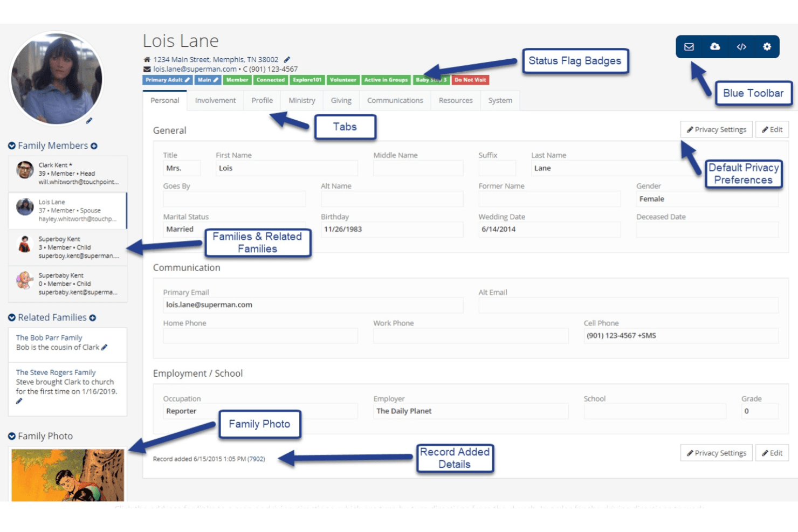
Task: Open Superboy Kent's family member entry
Action: 67,247
